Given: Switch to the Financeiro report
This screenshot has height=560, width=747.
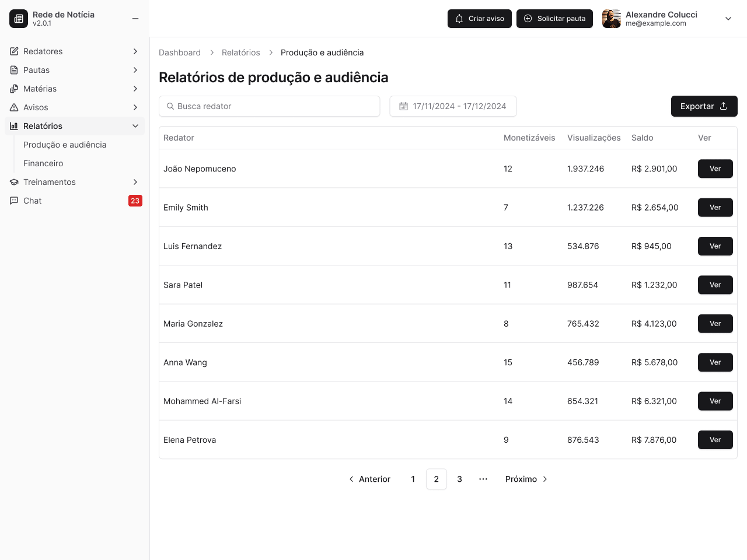Looking at the screenshot, I should pos(43,163).
